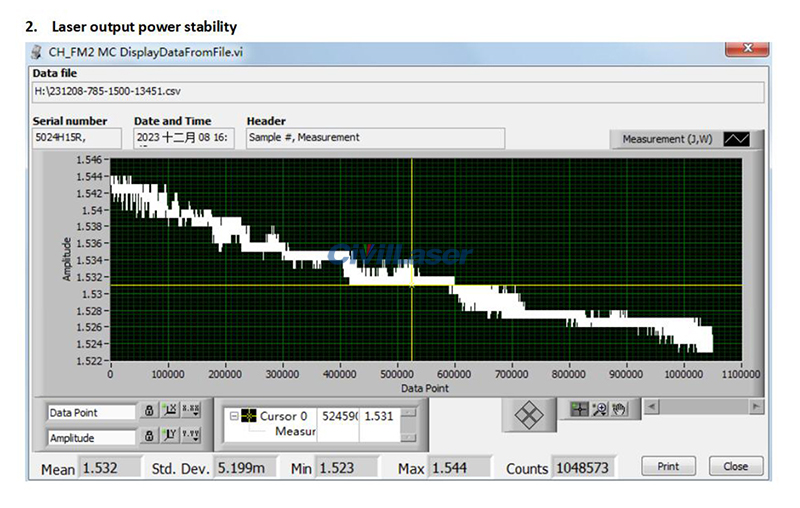Toggle the Data Point axis scale lock
The image size is (800, 508).
(148, 411)
